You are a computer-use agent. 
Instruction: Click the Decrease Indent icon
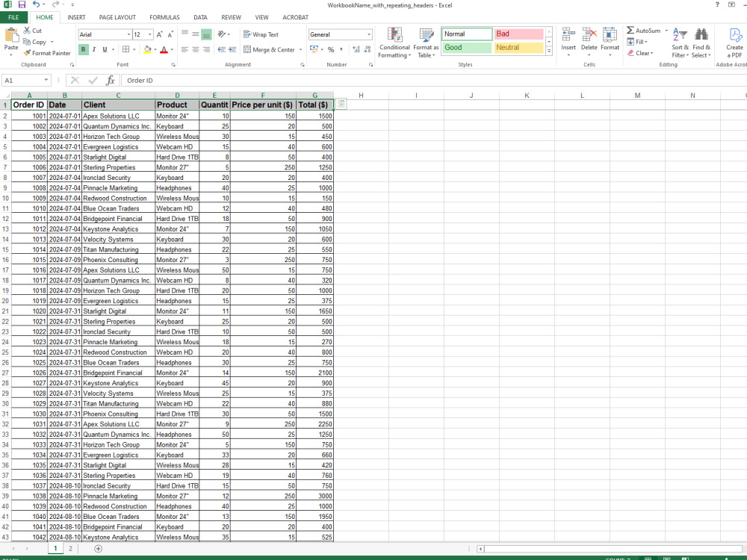(222, 49)
